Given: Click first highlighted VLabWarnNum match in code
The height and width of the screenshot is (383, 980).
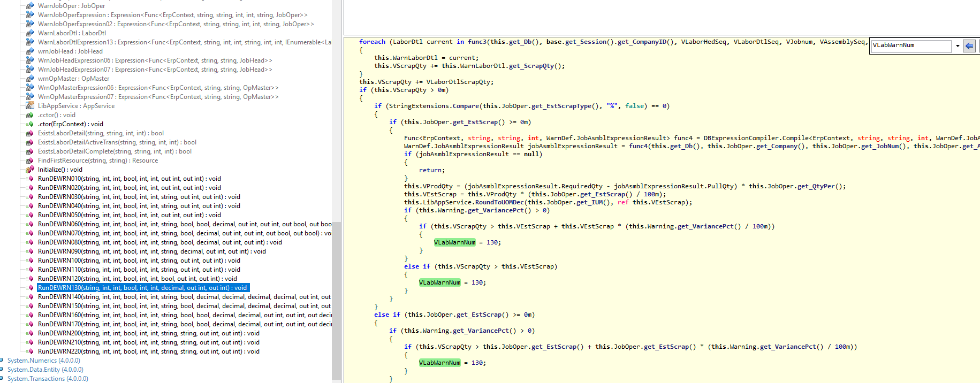Looking at the screenshot, I should (x=454, y=242).
